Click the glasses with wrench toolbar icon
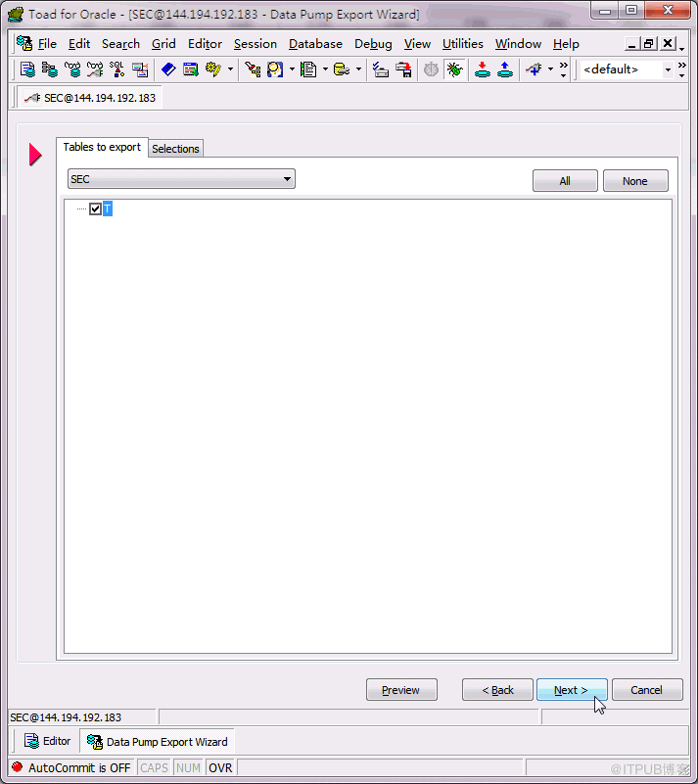Screen dimensions: 698x784 (95, 69)
